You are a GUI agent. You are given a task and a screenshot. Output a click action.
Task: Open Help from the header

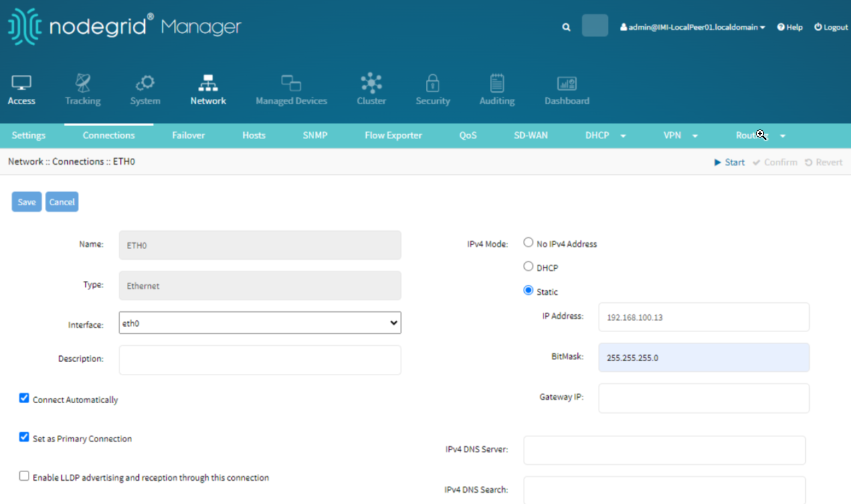(x=790, y=27)
